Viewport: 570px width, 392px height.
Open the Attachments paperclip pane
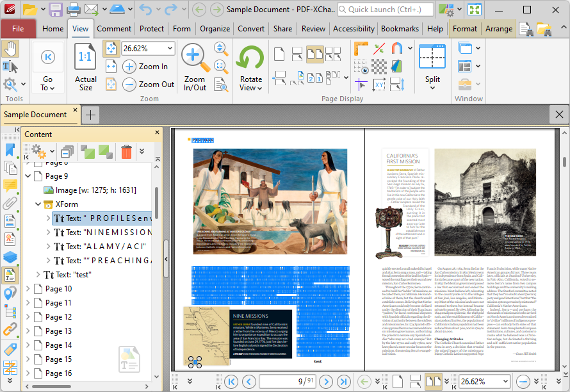[x=10, y=203]
